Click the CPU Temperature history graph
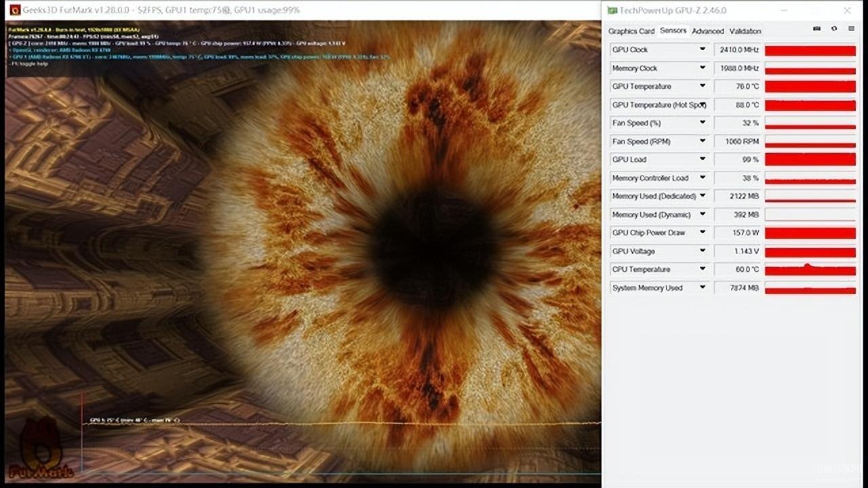The width and height of the screenshot is (868, 488). coord(810,269)
